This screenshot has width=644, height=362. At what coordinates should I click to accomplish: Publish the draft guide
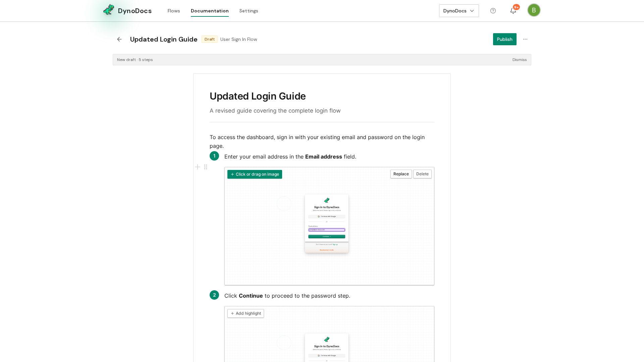point(505,39)
